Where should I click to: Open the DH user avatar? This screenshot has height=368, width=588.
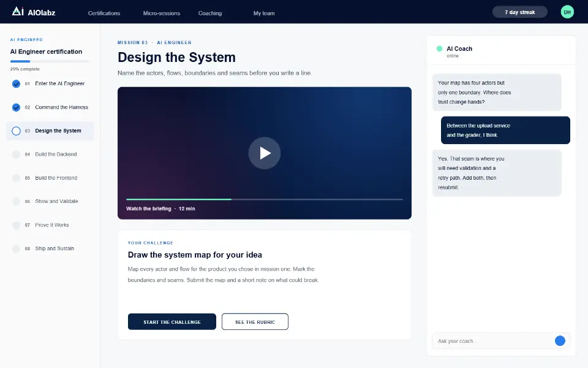(x=567, y=12)
